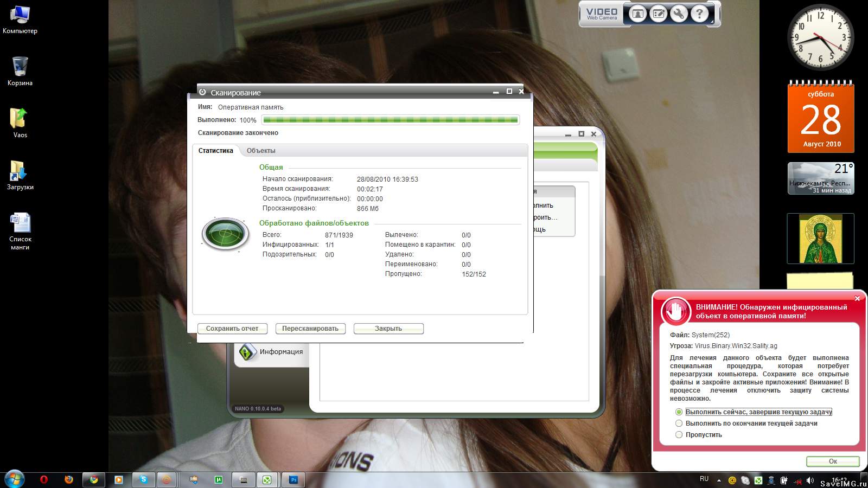
Task: Click the 'Сканирование закончено' status text
Action: (x=238, y=133)
